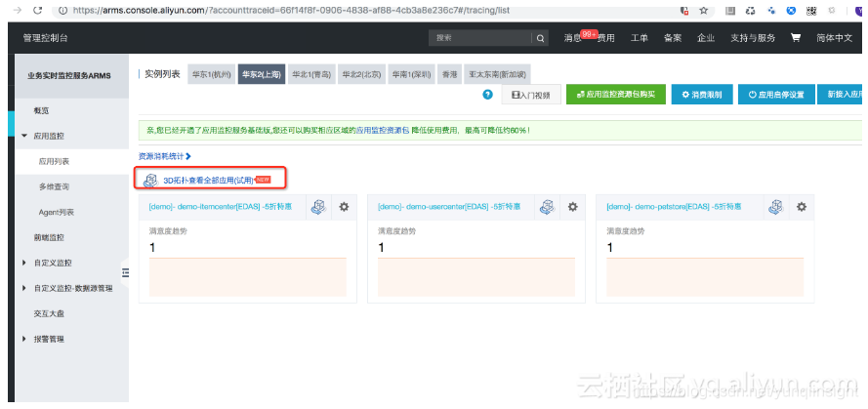The width and height of the screenshot is (868, 409).
Task: Click the site info icon beside the URL
Action: 62,10
